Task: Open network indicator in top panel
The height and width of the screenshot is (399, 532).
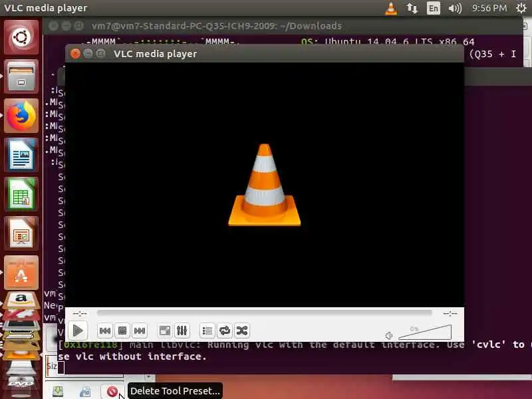Action: tap(412, 8)
